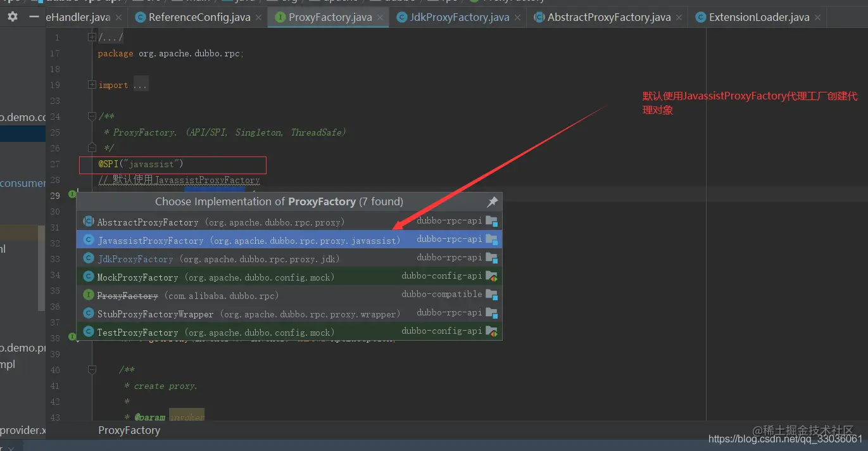Choose AbstractProxyFactory implementation from the list
The image size is (868, 451).
pyautogui.click(x=289, y=222)
